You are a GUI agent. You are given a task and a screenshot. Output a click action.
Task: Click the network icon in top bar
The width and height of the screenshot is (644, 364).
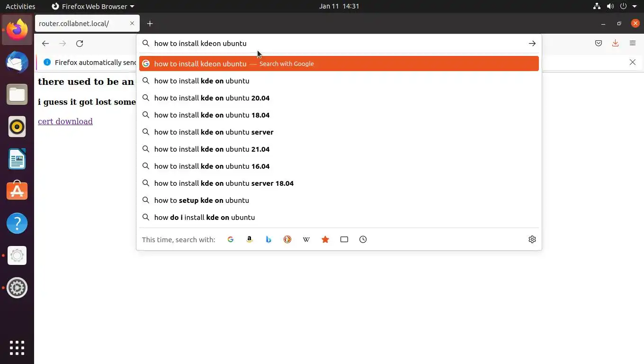(597, 6)
